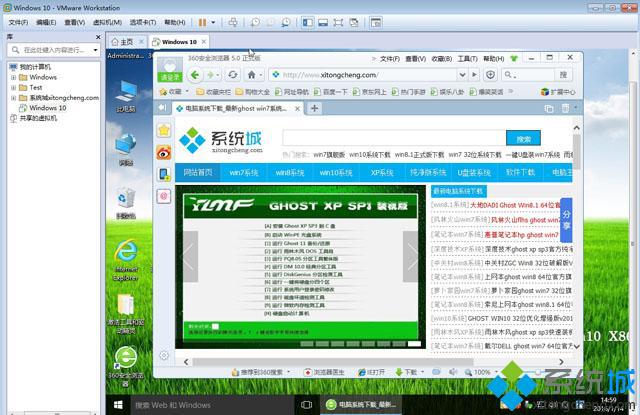640x415 pixels.
Task: Click the address bar with xitongcheng.com URL
Action: (x=363, y=75)
